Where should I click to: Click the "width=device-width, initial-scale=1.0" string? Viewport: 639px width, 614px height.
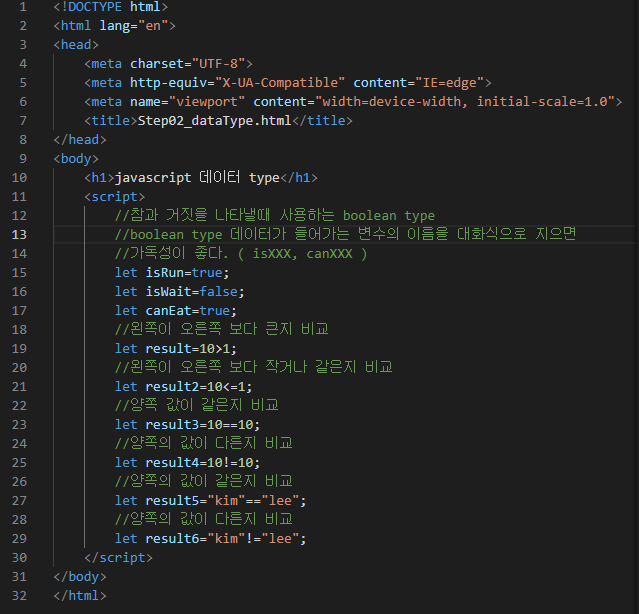coord(465,102)
